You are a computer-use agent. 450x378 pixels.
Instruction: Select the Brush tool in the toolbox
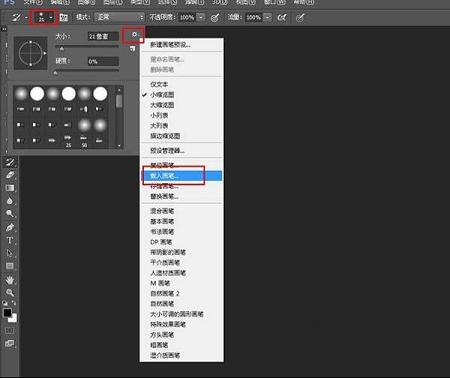click(x=10, y=162)
